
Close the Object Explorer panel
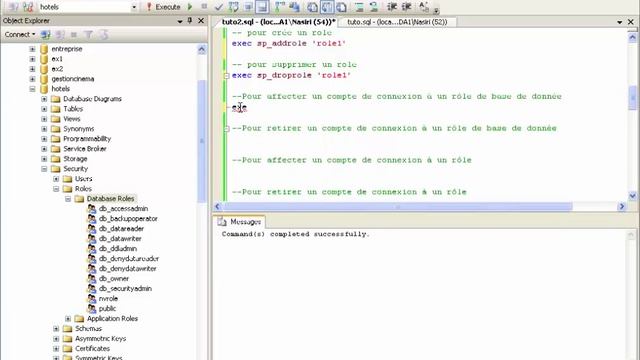201,20
